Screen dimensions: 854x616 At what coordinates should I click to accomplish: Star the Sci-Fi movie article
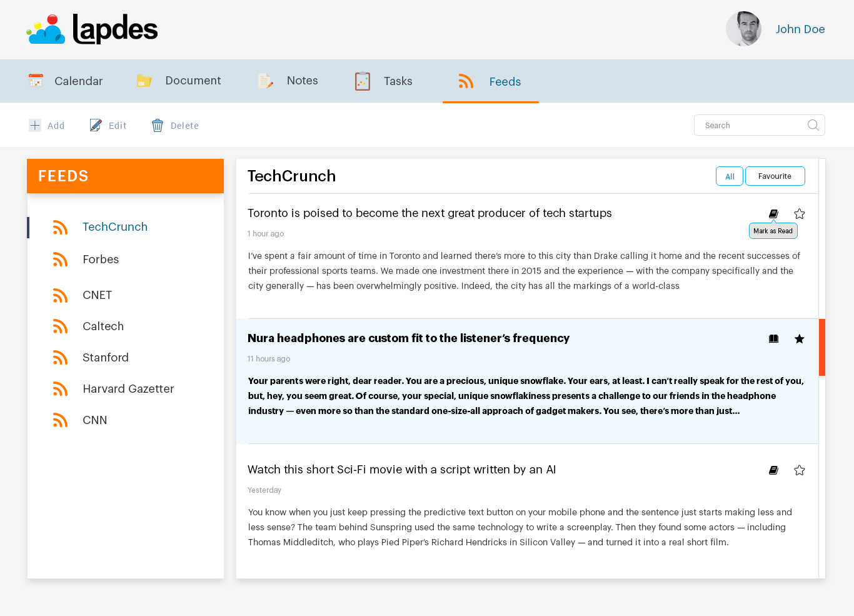[799, 470]
